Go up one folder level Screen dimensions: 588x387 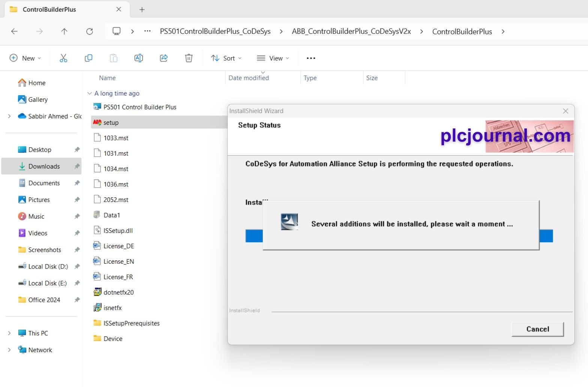click(64, 31)
